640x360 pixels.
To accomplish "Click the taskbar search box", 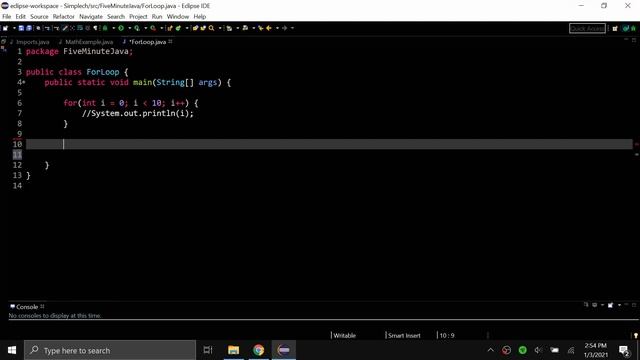I will pos(110,350).
